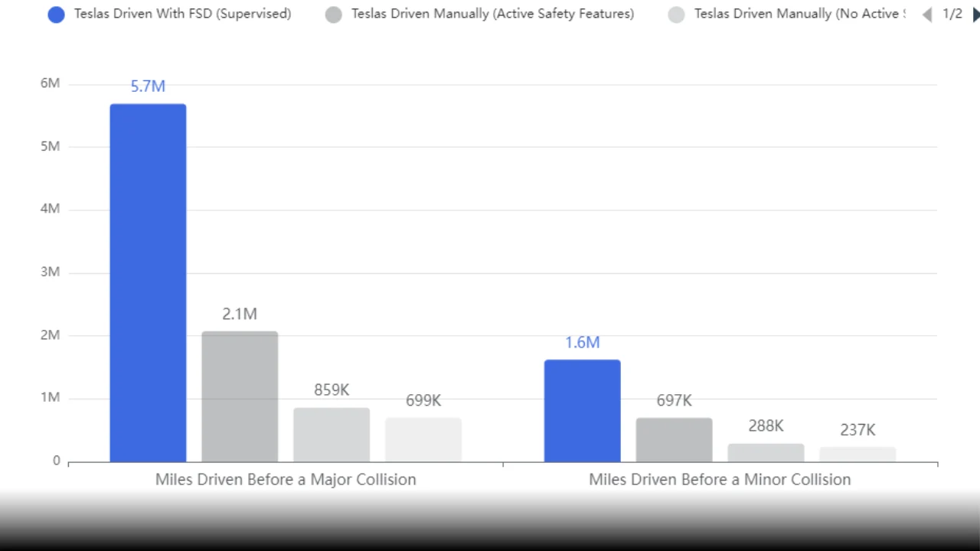980x551 pixels.
Task: Click the Miles Driven Before a Major Collision axis label
Action: (286, 480)
